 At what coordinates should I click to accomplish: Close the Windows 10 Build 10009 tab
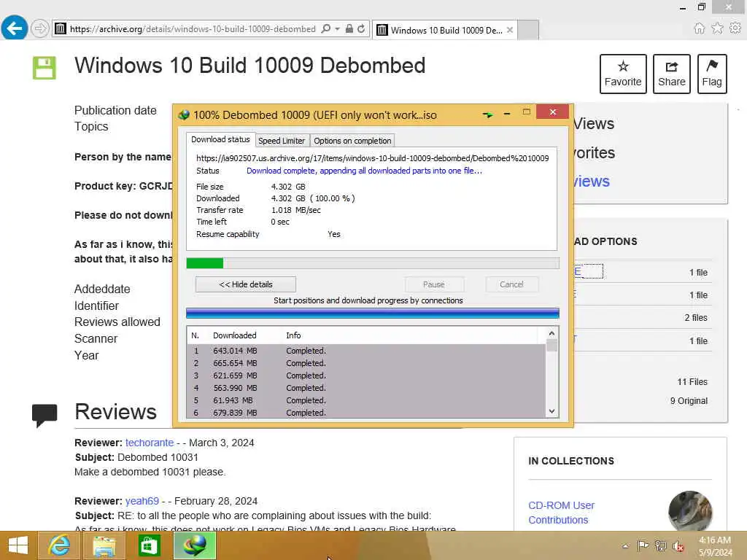coord(510,30)
